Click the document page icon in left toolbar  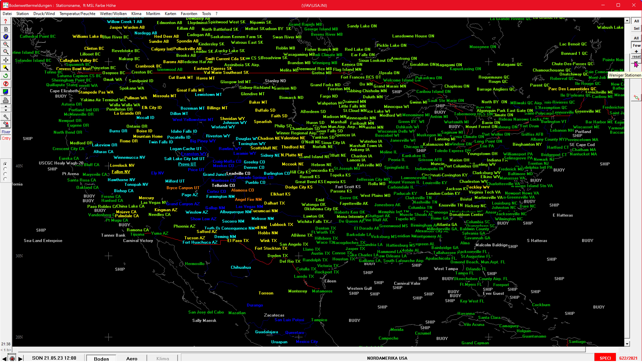point(6,29)
